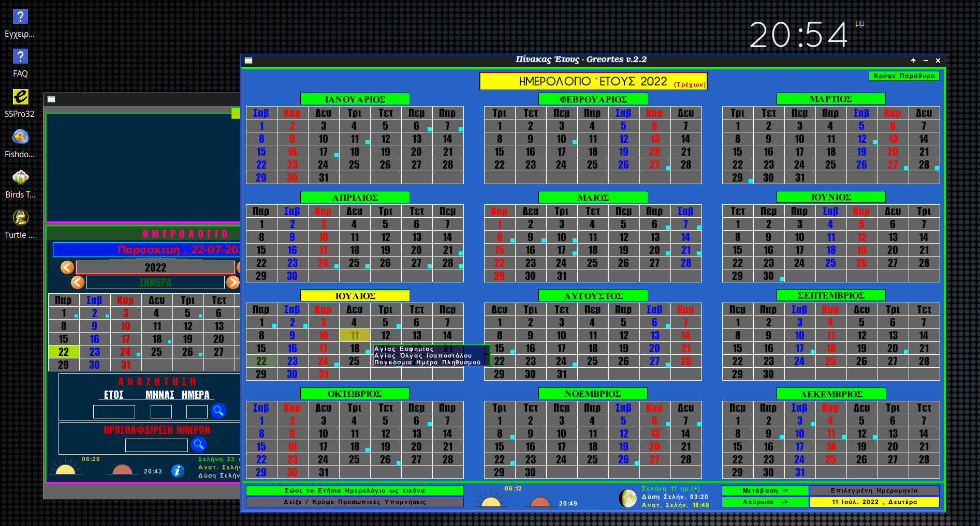The image size is (980, 526).
Task: Click the ΕΤΟΣ search input field
Action: pyautogui.click(x=114, y=412)
